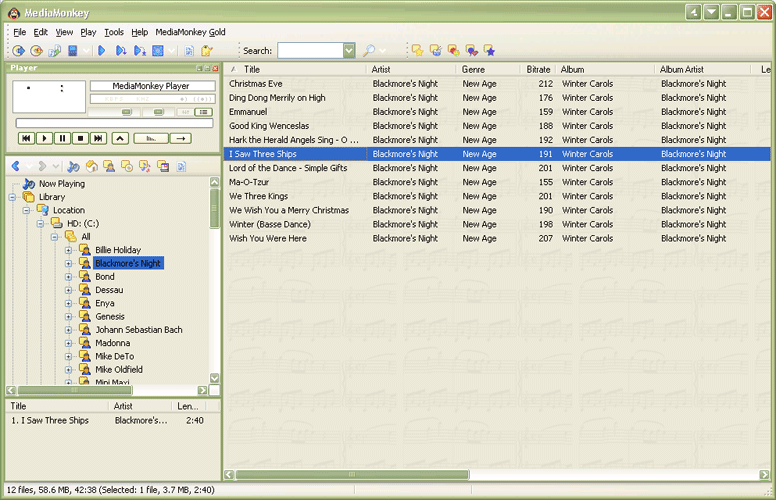Stop playback in the Player panel
Viewport: 776px width, 500px height.
pyautogui.click(x=80, y=139)
